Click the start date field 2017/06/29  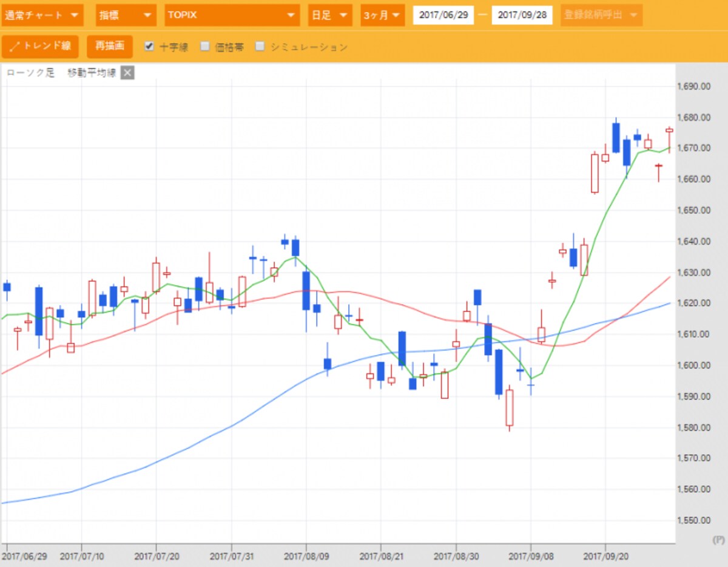[443, 15]
